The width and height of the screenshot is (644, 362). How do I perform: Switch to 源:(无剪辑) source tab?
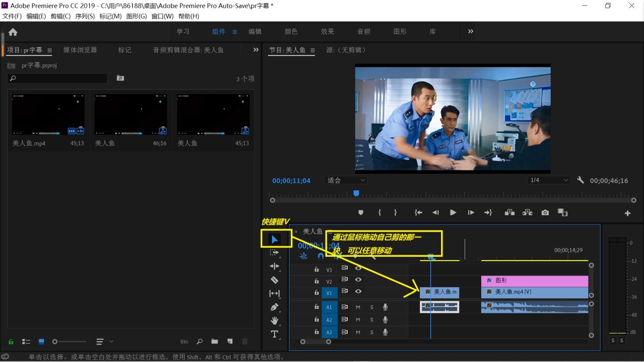(x=346, y=50)
